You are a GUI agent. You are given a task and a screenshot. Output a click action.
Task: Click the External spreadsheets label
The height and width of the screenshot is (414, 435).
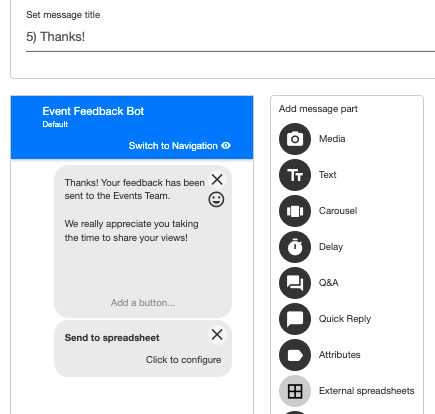(x=366, y=391)
